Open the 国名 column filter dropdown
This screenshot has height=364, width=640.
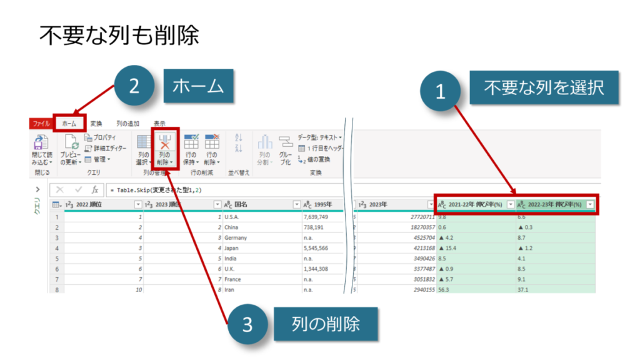[x=297, y=204]
